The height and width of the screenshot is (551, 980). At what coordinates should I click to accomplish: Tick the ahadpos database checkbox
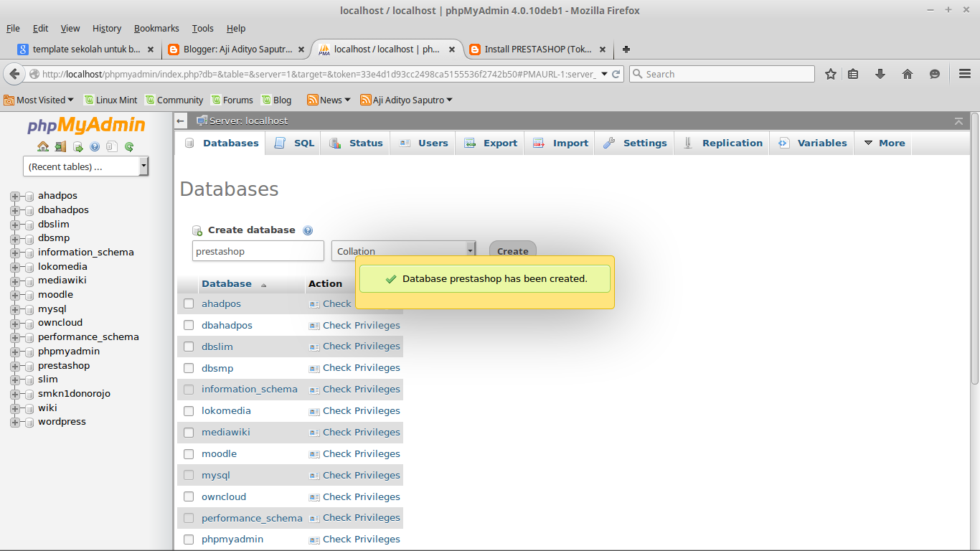tap(189, 303)
